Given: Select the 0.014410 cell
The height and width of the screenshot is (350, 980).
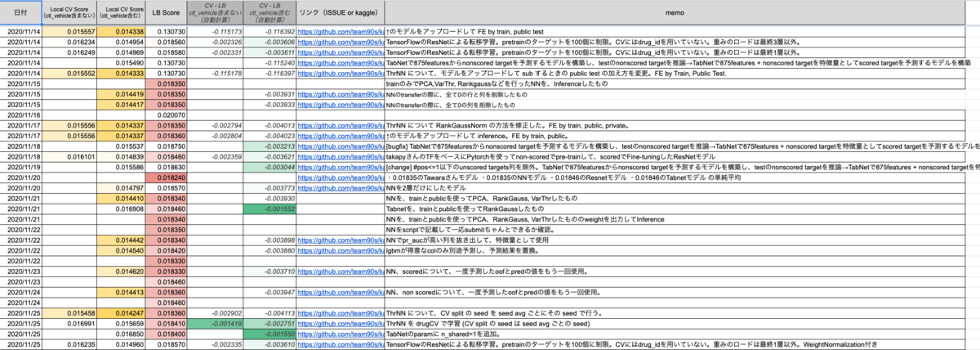Looking at the screenshot, I should click(x=119, y=198).
